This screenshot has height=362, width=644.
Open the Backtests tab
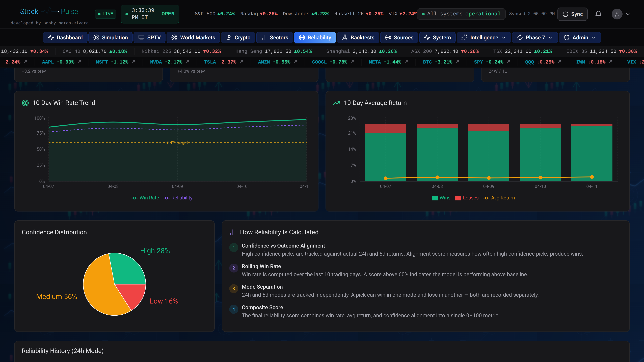click(358, 38)
